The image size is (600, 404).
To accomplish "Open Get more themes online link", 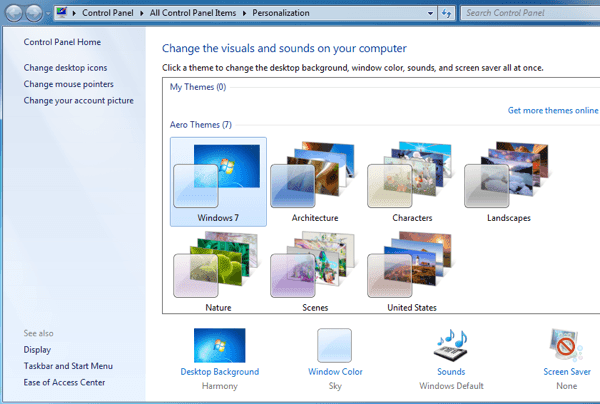I will pyautogui.click(x=553, y=111).
